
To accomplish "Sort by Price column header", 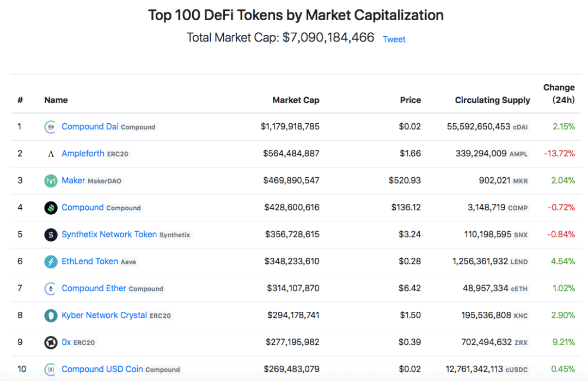I will tap(411, 100).
